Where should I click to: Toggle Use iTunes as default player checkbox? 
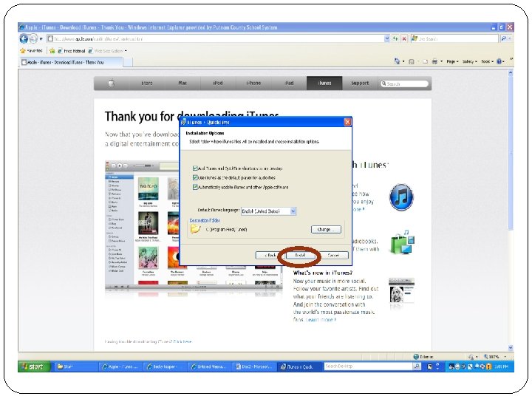[195, 177]
